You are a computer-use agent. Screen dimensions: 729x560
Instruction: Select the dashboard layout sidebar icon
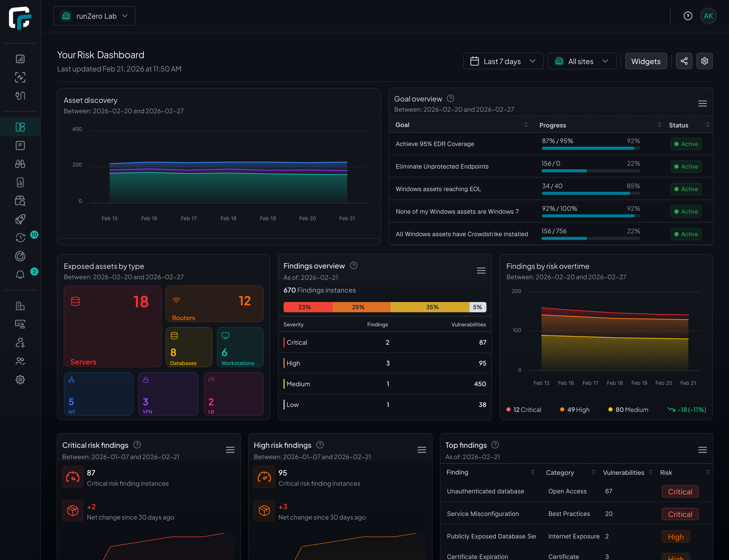[x=20, y=127]
